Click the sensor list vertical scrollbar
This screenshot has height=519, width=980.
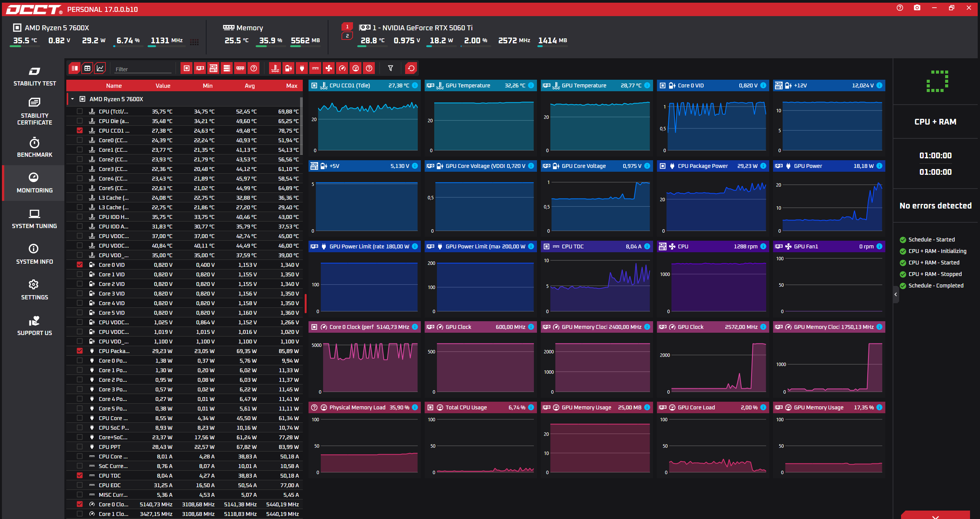(301, 126)
